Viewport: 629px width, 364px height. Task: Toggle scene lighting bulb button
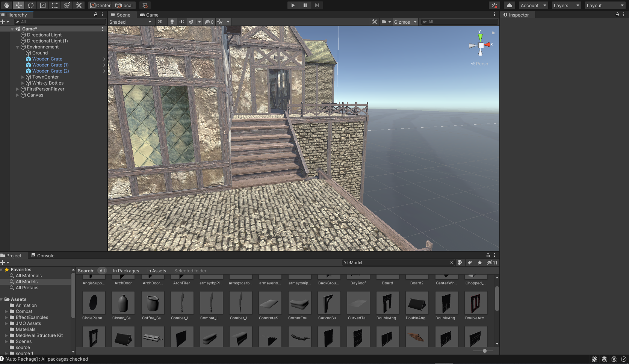172,22
